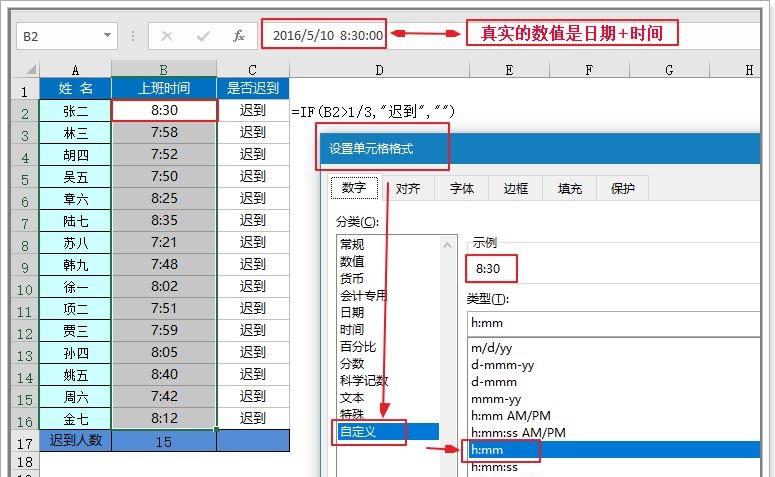The height and width of the screenshot is (477, 775).
Task: Click the time cell 7:21
Action: pos(164,242)
